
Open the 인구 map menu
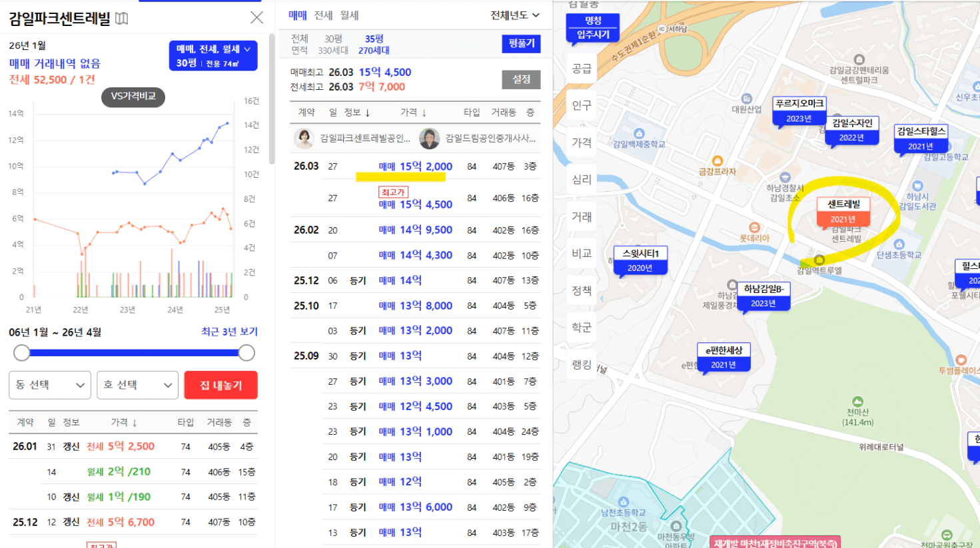tap(582, 105)
